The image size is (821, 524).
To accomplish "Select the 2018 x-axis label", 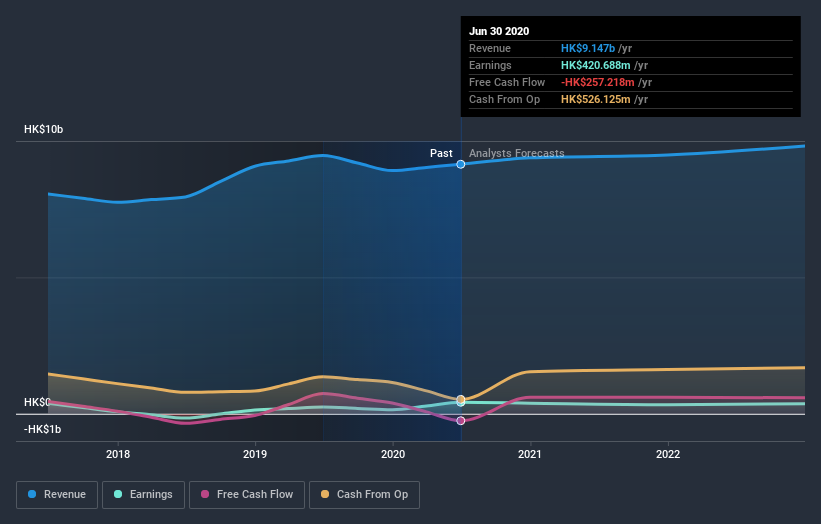I will pyautogui.click(x=118, y=454).
